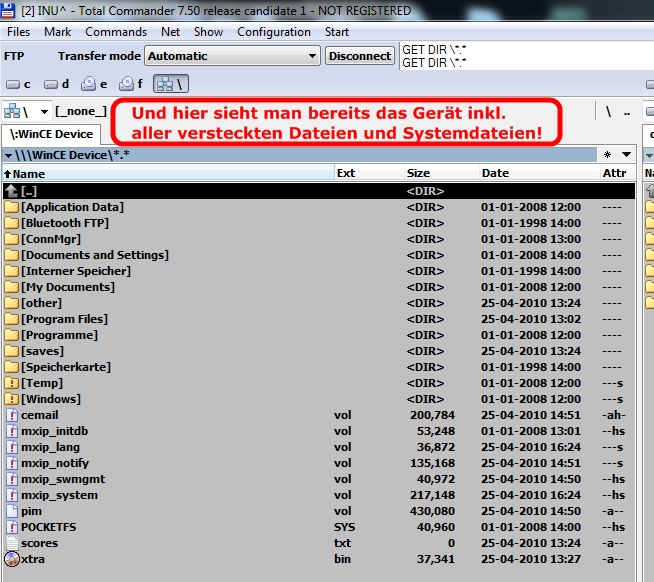Click the Total Commander floppy title icon
Screen dimensions: 654x582
click(x=8, y=10)
